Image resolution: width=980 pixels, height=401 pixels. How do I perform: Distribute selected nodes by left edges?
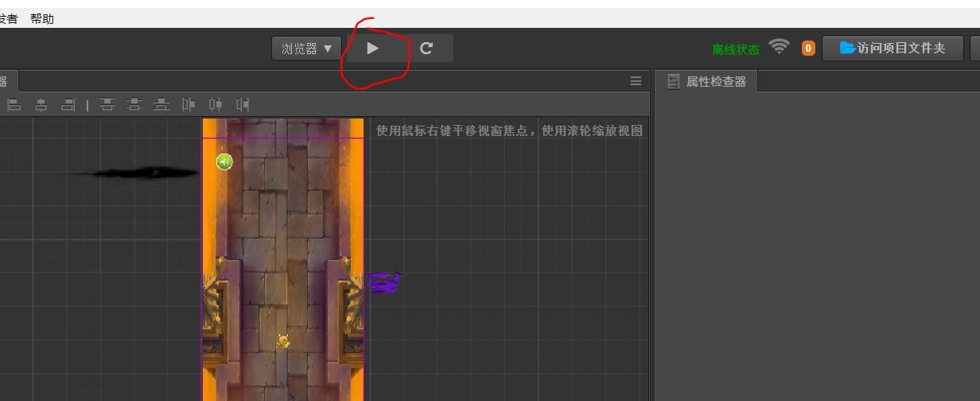(189, 104)
